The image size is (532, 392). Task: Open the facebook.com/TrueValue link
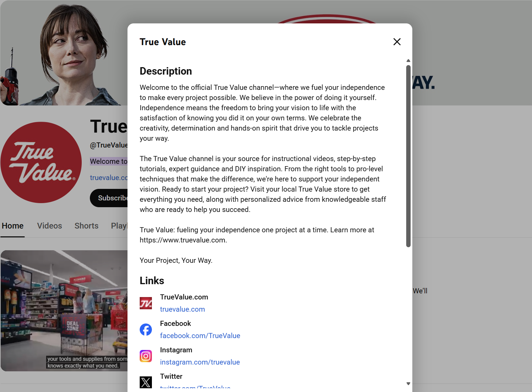tap(200, 336)
